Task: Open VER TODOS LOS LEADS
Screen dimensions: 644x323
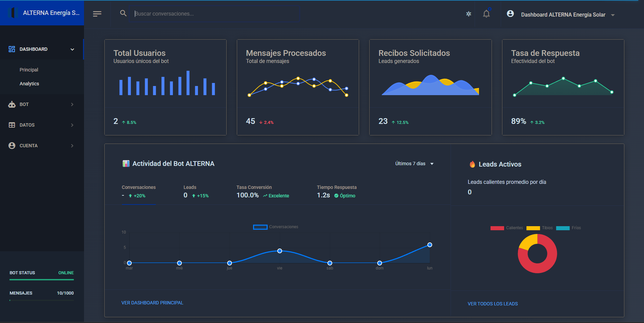Action: [x=493, y=304]
